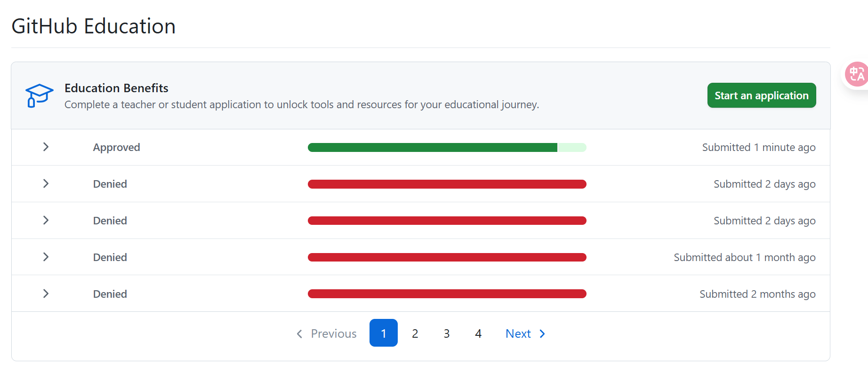The image size is (868, 365).
Task: Click the red bar submitted 2 months ago
Action: tap(447, 294)
